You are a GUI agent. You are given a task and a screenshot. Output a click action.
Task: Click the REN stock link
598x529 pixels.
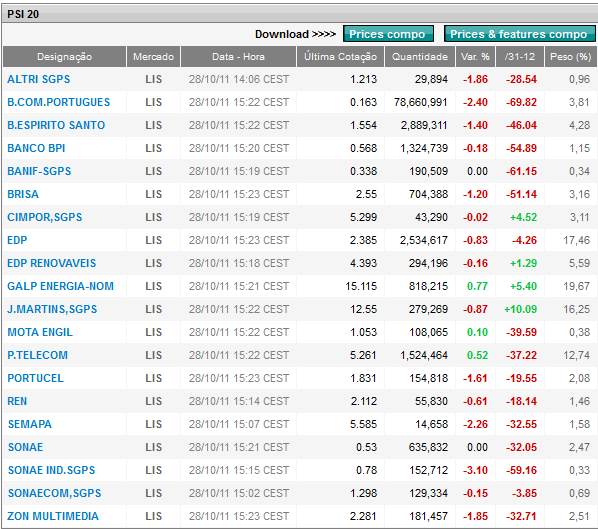tap(17, 401)
